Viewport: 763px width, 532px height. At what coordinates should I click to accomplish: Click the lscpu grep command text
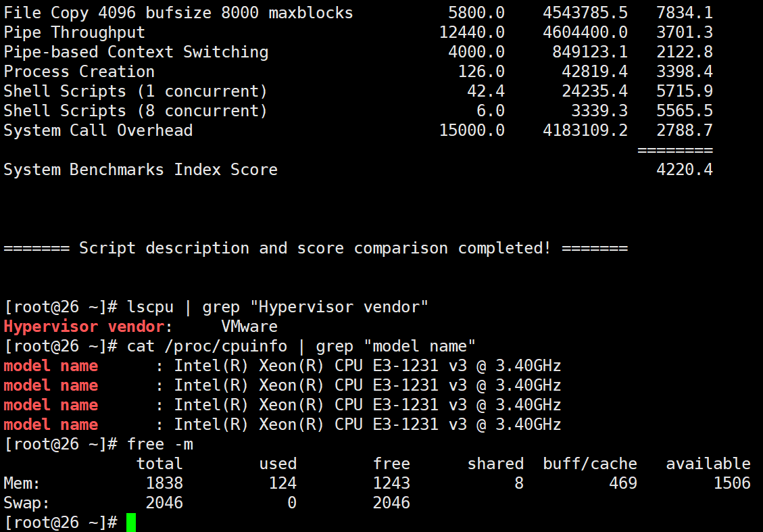point(278,308)
